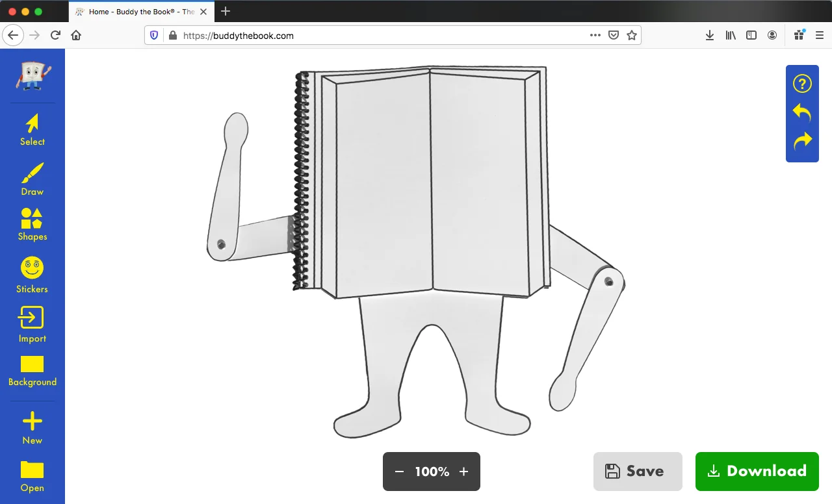The width and height of the screenshot is (832, 504).
Task: Close the Buddy the Book tab
Action: pyautogui.click(x=203, y=12)
